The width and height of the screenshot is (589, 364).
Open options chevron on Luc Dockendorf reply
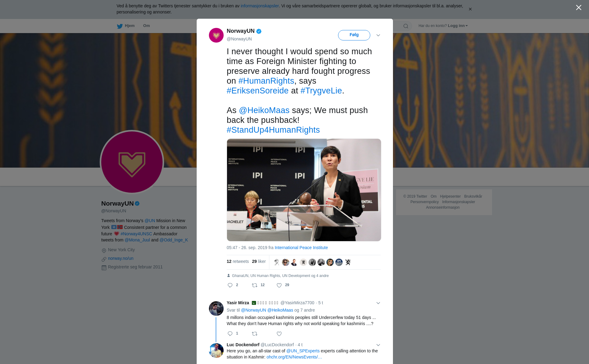point(378,345)
